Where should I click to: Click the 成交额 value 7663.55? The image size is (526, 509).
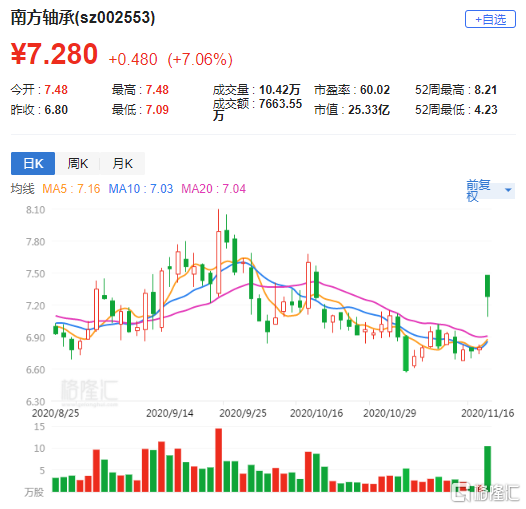click(x=280, y=104)
